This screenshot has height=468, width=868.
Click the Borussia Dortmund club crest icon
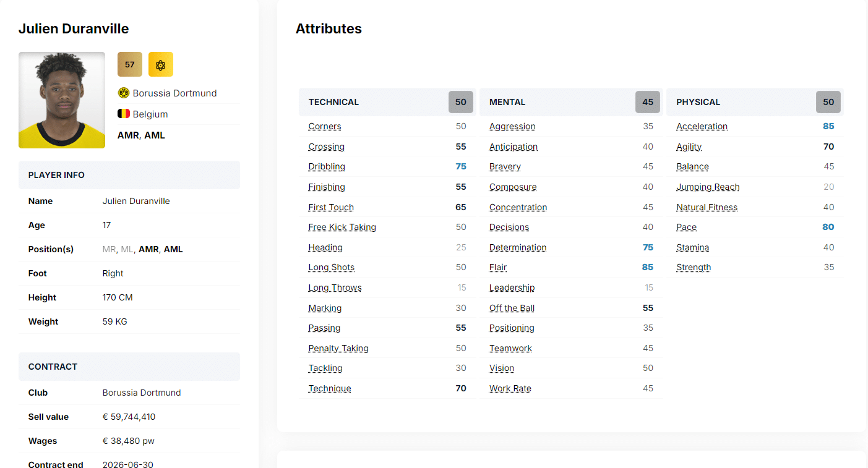pos(124,93)
